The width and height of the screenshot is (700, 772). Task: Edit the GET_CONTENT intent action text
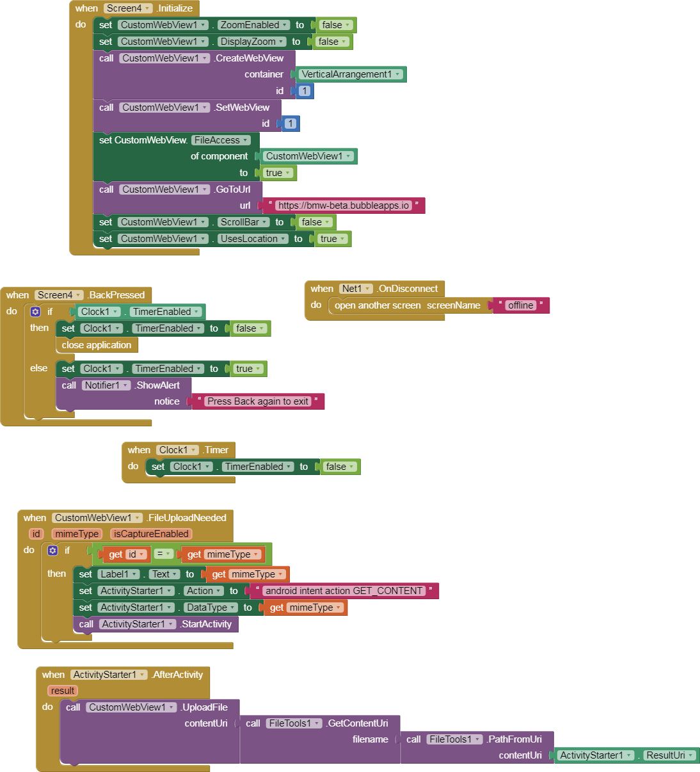pyautogui.click(x=344, y=591)
